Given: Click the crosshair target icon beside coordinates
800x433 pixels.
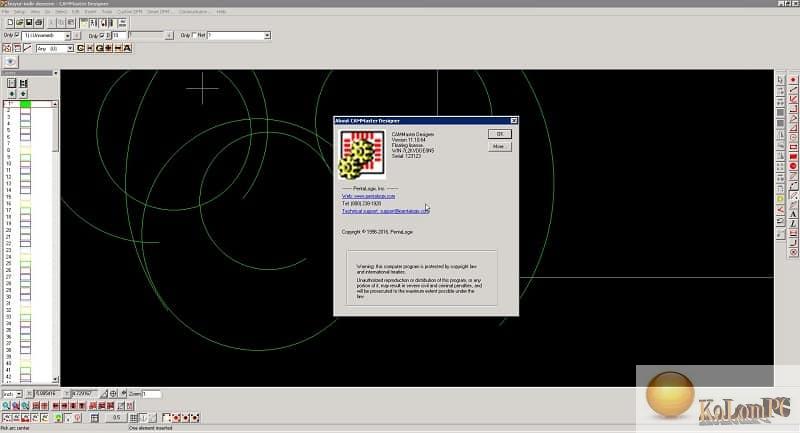Looking at the screenshot, I should 114,394.
